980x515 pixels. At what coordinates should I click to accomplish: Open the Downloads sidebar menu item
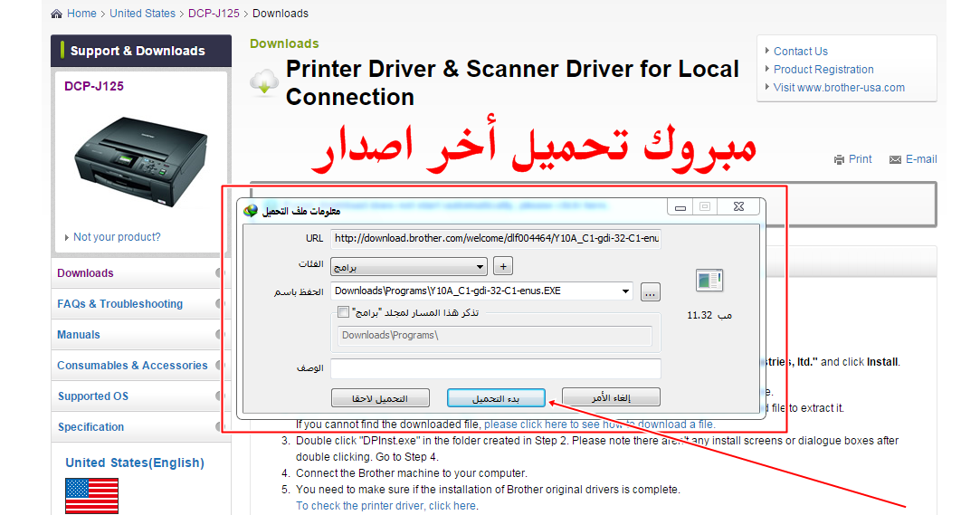[85, 273]
